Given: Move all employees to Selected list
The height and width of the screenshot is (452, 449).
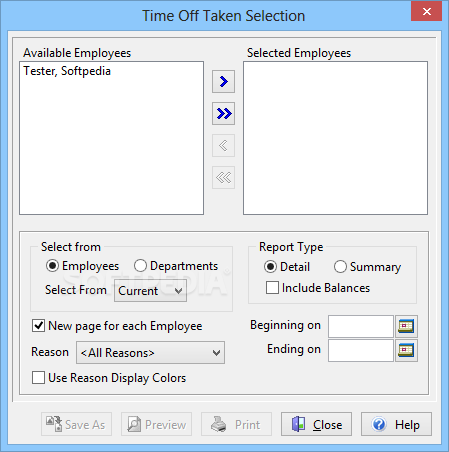Looking at the screenshot, I should coord(223,113).
